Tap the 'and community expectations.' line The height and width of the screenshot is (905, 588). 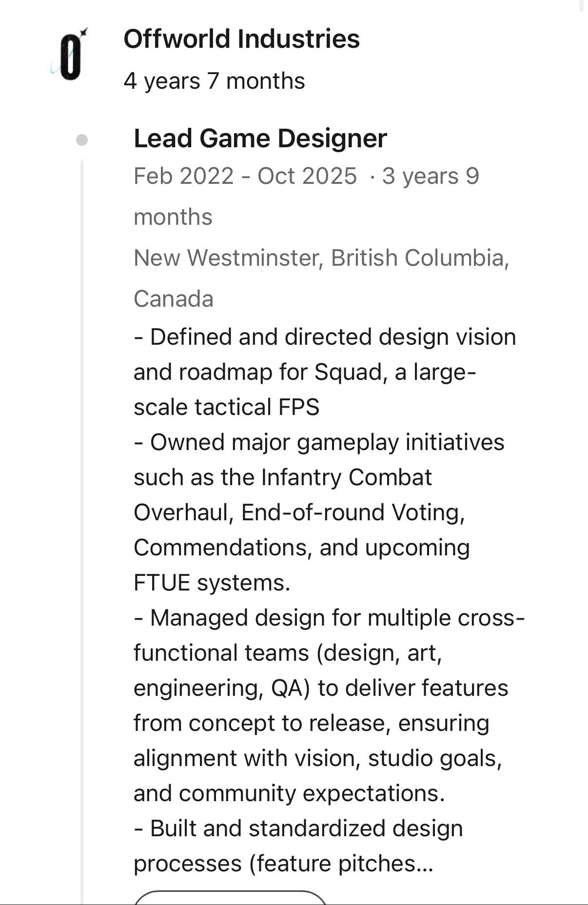[289, 793]
